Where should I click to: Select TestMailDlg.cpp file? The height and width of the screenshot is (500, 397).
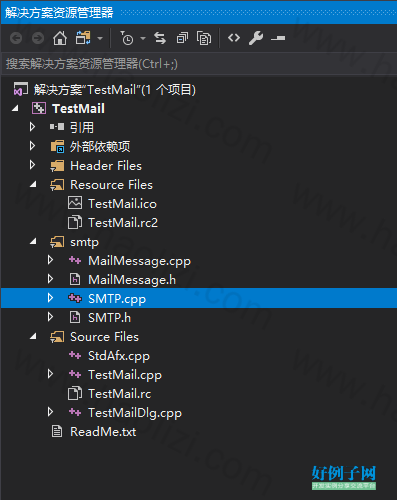tap(135, 413)
